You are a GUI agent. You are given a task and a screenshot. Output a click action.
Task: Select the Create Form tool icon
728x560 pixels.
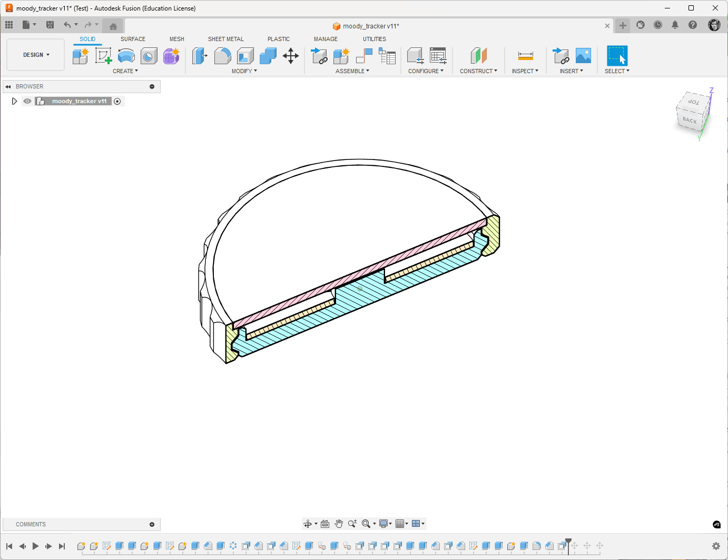pyautogui.click(x=171, y=56)
